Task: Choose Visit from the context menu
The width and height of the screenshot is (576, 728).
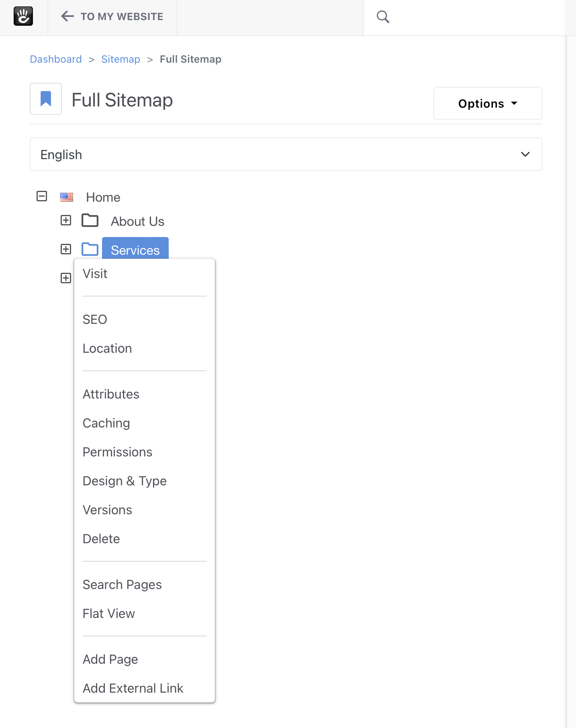Action: click(95, 274)
